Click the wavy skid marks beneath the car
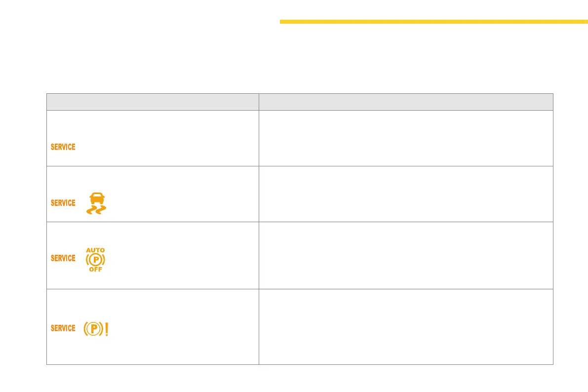Image resolution: width=588 pixels, height=392 pixels. coord(96,210)
